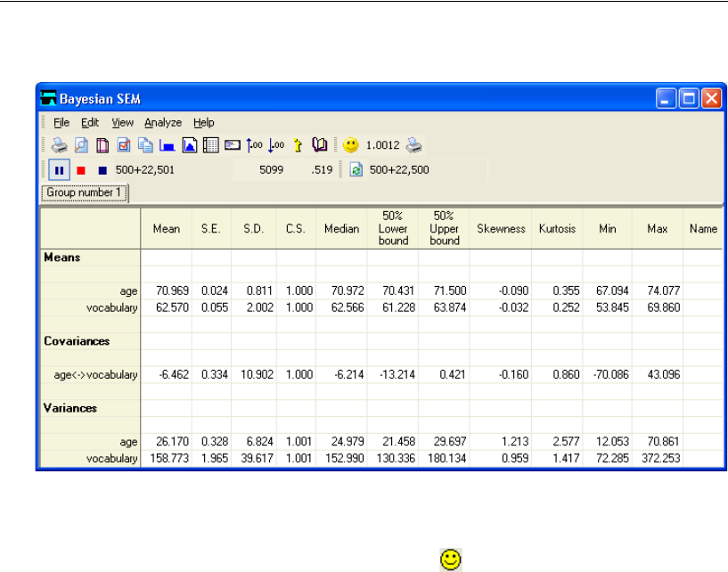Screen dimensions: 728x572
Task: Toggle the Pause sampling button
Action: tap(59, 169)
